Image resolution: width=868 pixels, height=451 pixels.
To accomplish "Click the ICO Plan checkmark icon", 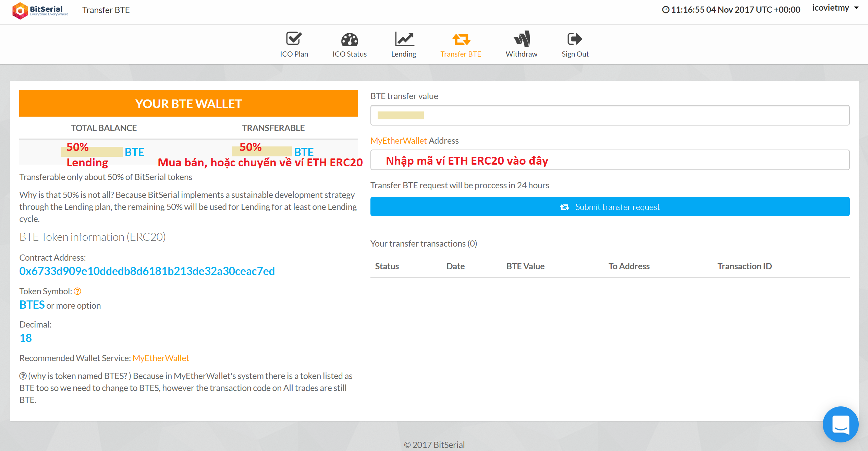I will point(294,39).
